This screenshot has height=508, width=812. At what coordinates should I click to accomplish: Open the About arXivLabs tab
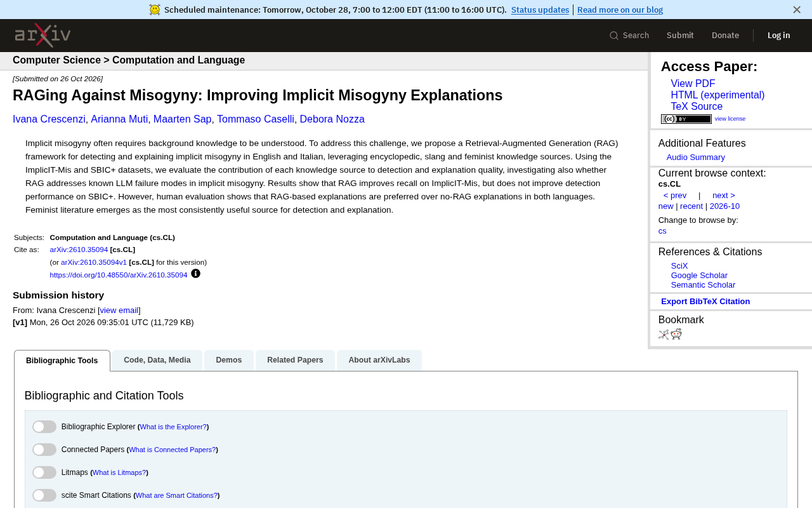(379, 360)
